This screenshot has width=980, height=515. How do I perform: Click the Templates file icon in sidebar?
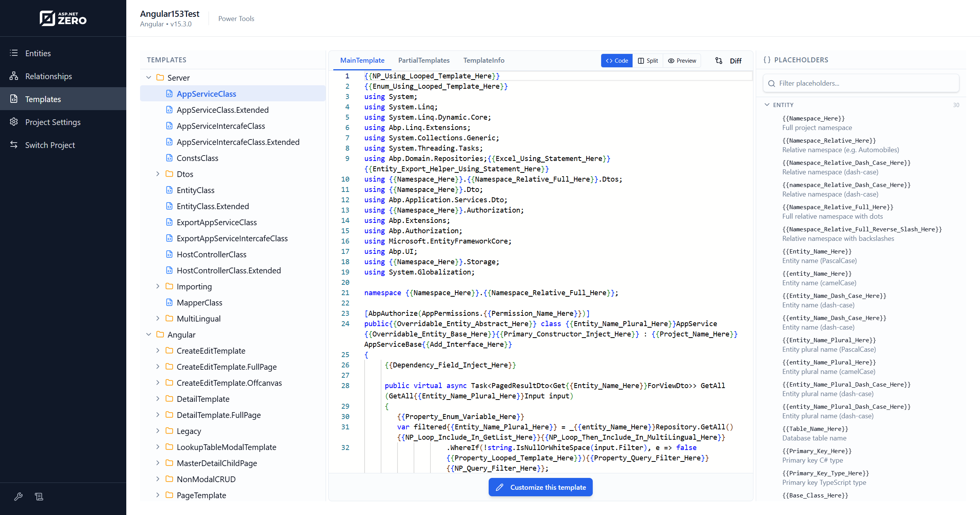tap(14, 99)
